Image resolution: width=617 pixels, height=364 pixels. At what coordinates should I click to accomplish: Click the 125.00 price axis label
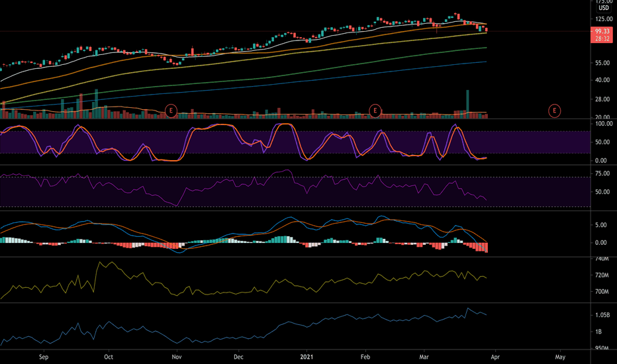click(x=604, y=19)
